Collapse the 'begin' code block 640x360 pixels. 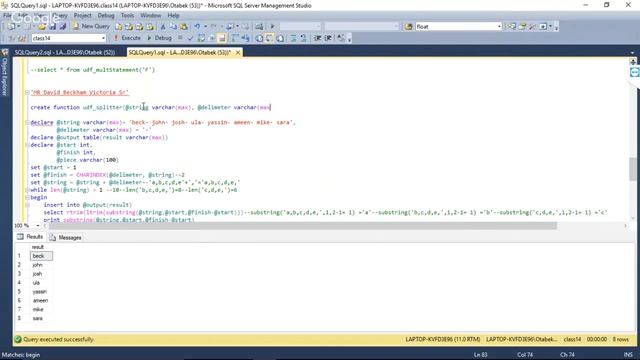point(27,198)
